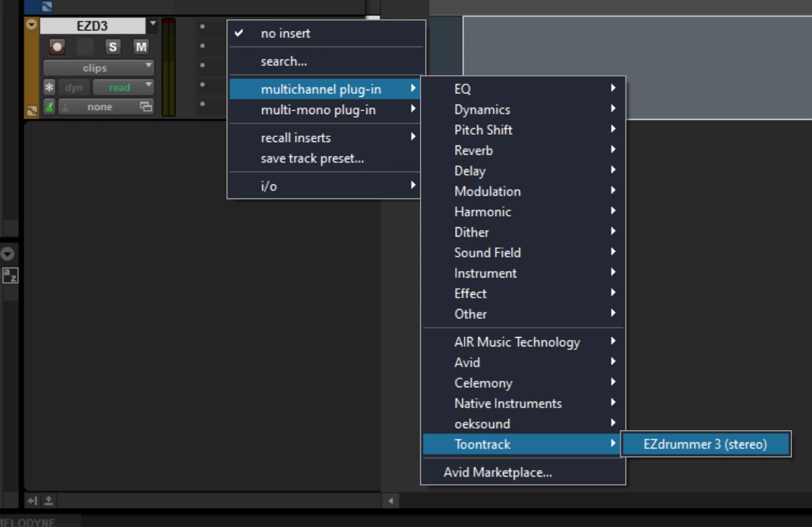The width and height of the screenshot is (812, 527).
Task: Solo the EZD3 track
Action: tap(113, 47)
